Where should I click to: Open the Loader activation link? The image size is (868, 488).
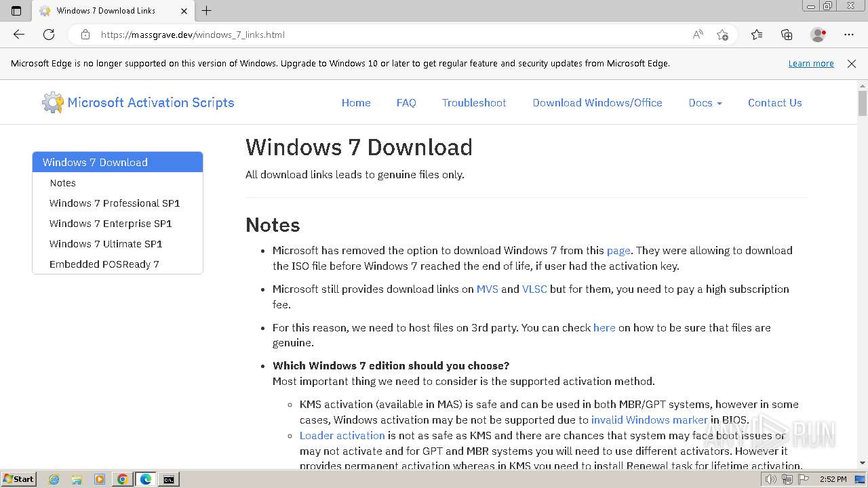point(342,436)
